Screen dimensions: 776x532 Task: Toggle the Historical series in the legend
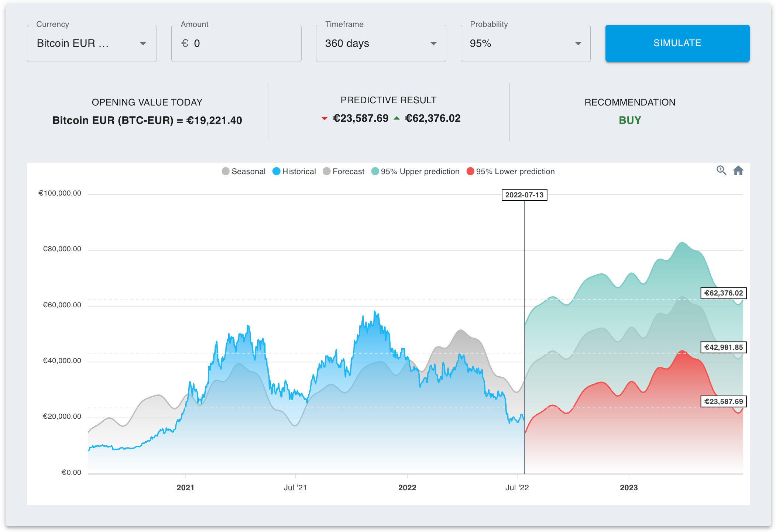[x=294, y=172]
